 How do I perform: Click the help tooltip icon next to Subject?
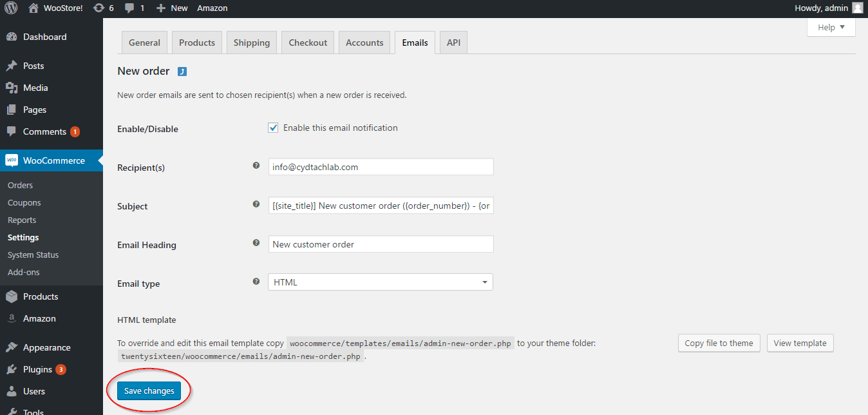(256, 204)
